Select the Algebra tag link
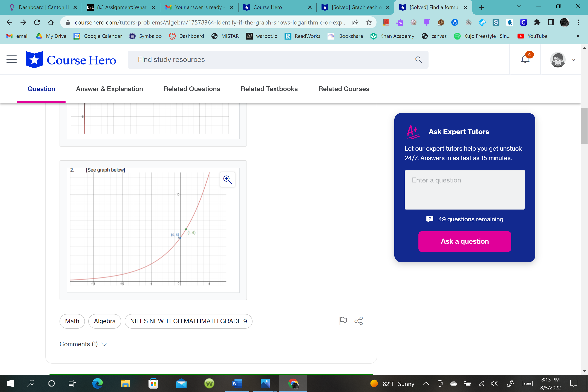Screen dimensions: 588x392 [104, 321]
